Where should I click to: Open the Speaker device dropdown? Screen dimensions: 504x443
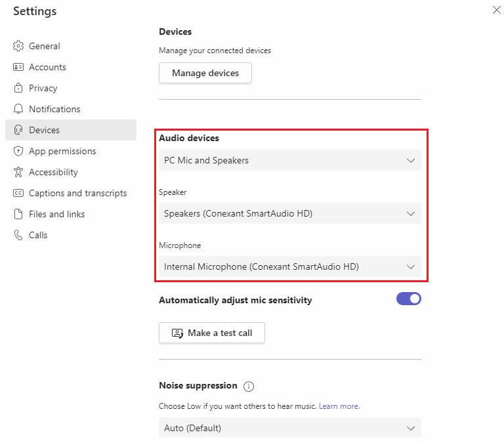[x=290, y=213]
